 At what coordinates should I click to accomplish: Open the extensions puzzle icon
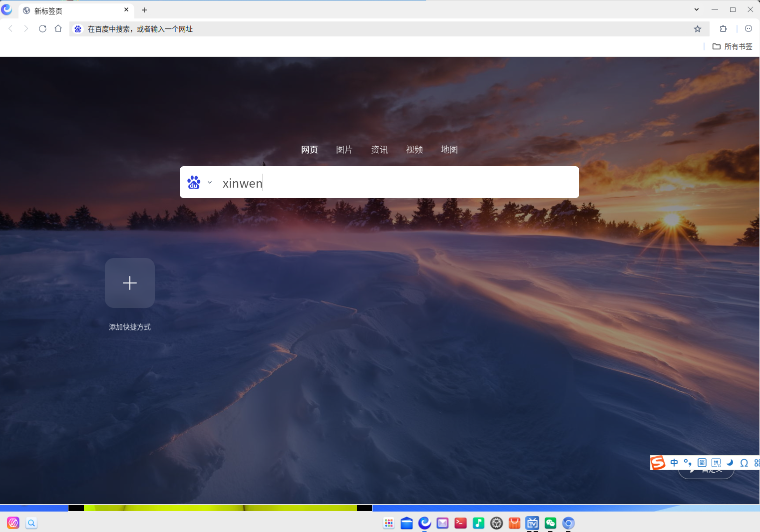pyautogui.click(x=723, y=29)
